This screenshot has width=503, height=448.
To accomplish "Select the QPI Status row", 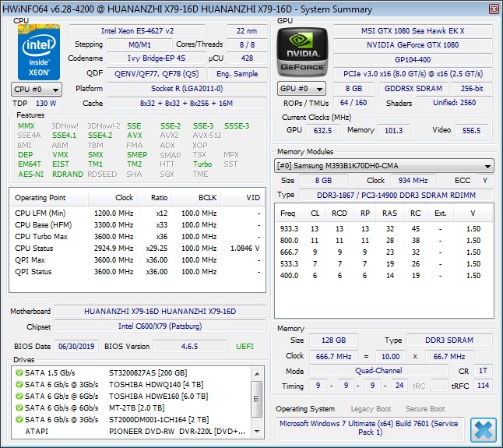I will pyautogui.click(x=137, y=271).
